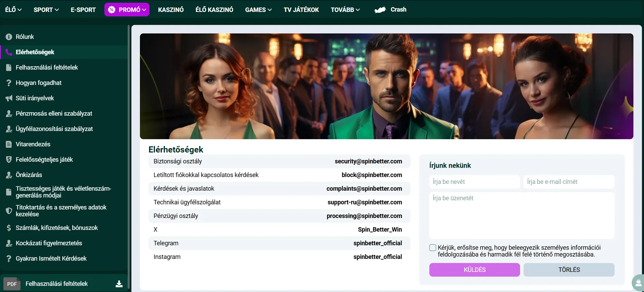Tick the personal data consent checkbox
Viewport: 644px width, 292px height.
tap(433, 248)
